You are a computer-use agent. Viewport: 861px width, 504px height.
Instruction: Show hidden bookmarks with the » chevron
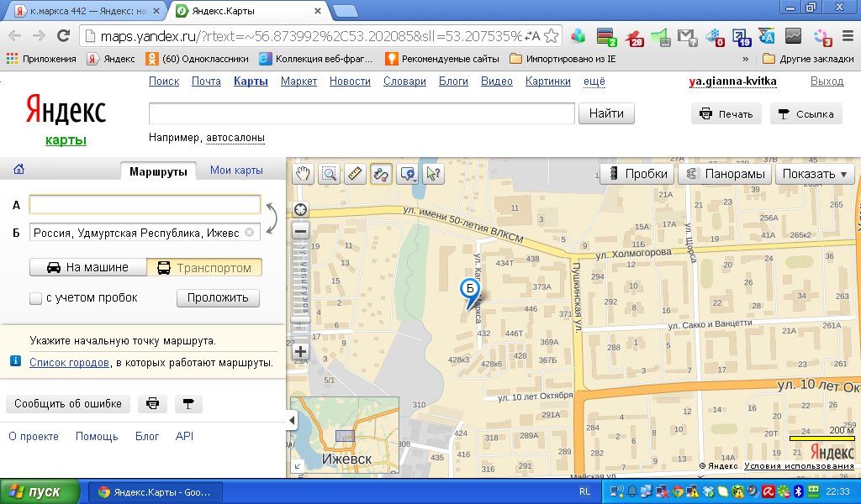745,59
